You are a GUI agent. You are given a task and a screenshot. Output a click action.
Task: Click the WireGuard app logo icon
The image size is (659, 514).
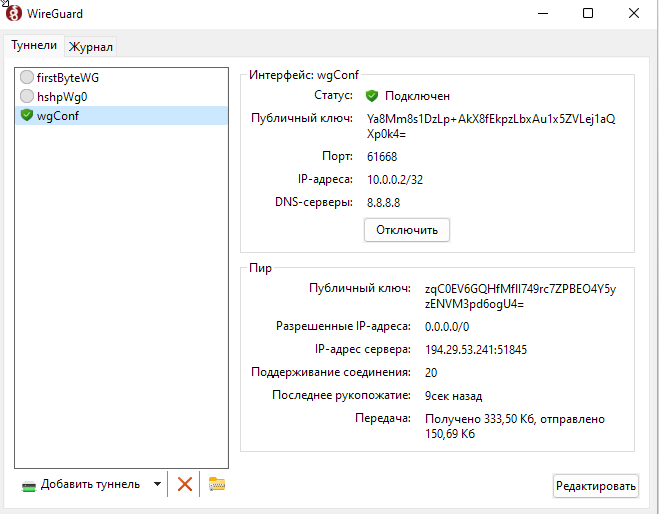[x=13, y=13]
